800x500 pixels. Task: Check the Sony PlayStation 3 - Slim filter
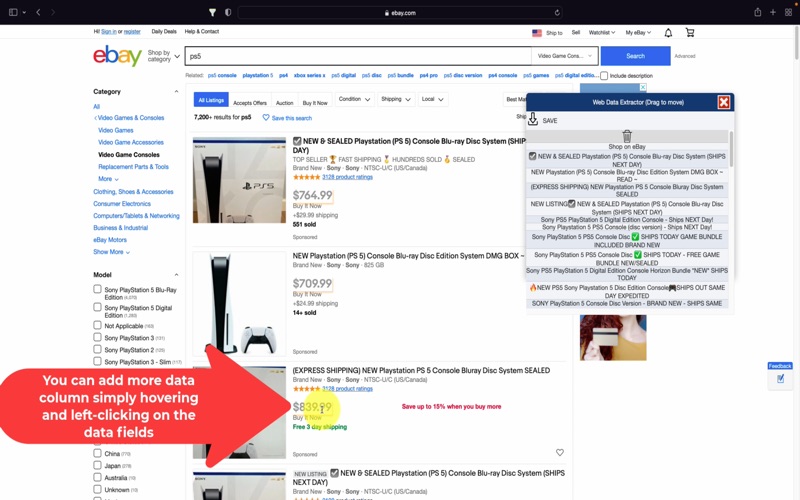point(97,361)
